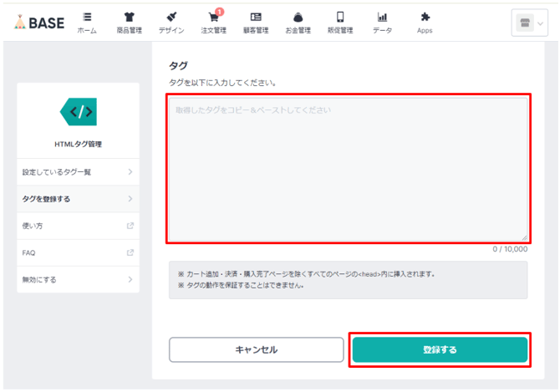Viewport: 560px width, 392px height.
Task: Click chevron next to タグを登録する
Action: pos(130,199)
